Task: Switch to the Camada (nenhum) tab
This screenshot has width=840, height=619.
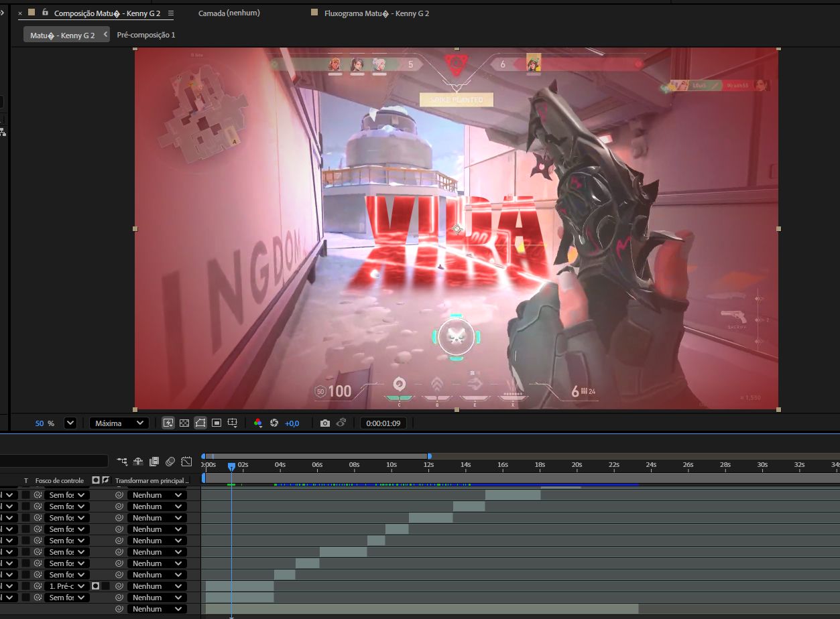Action: [229, 13]
